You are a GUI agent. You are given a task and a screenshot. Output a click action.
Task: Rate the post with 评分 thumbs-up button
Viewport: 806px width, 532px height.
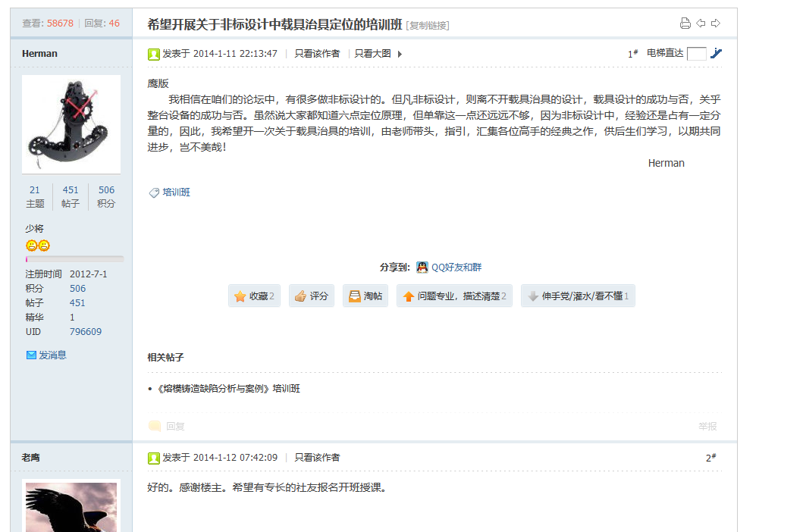[312, 296]
